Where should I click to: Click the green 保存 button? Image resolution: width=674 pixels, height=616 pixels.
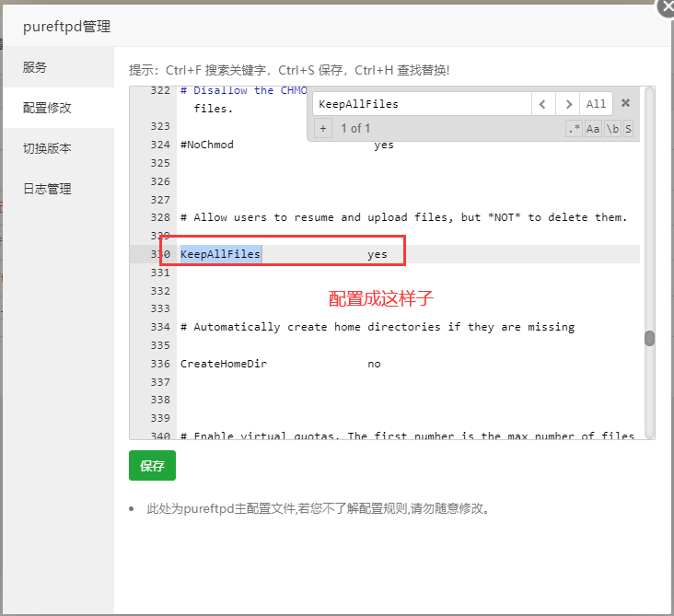152,466
